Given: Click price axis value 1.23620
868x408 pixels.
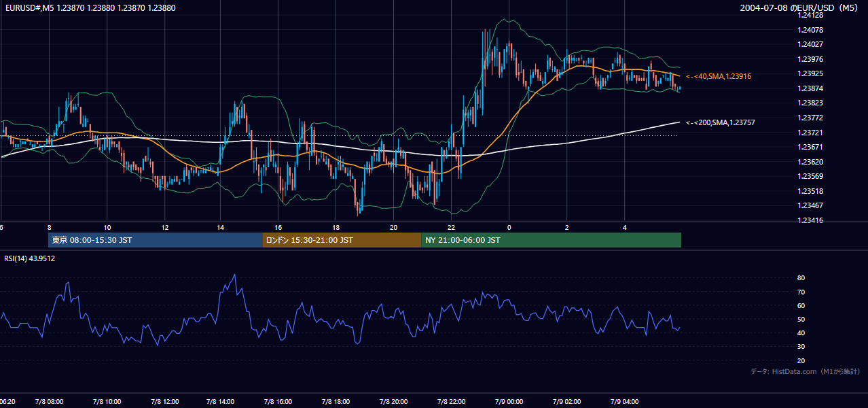Looking at the screenshot, I should coord(810,162).
